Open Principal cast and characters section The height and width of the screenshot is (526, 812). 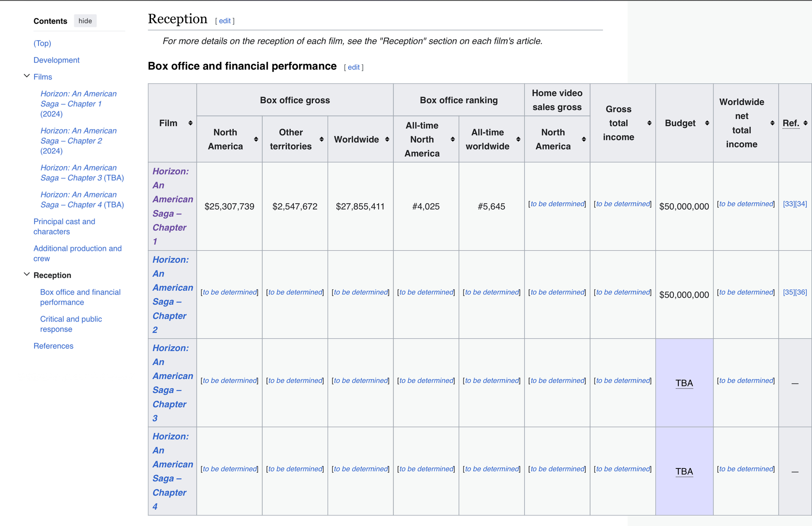click(64, 226)
